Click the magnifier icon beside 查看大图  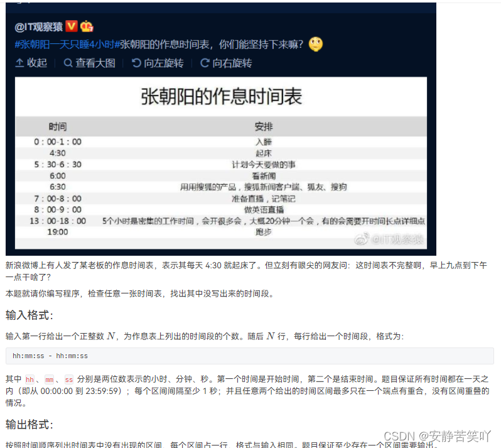pos(68,63)
